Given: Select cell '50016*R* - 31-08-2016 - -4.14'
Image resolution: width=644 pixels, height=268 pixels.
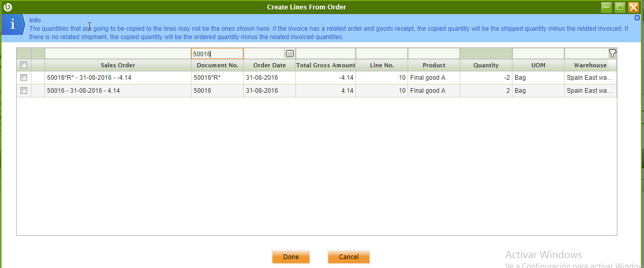Looking at the screenshot, I should tap(118, 77).
